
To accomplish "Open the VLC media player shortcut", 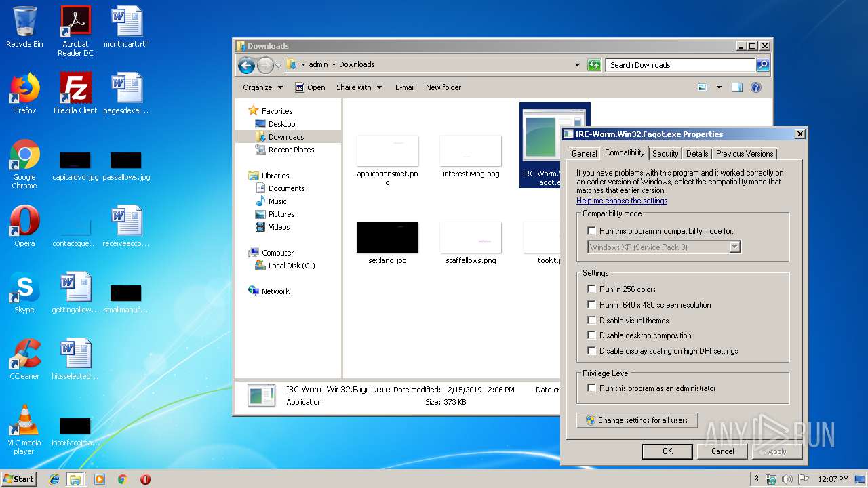I will point(24,430).
